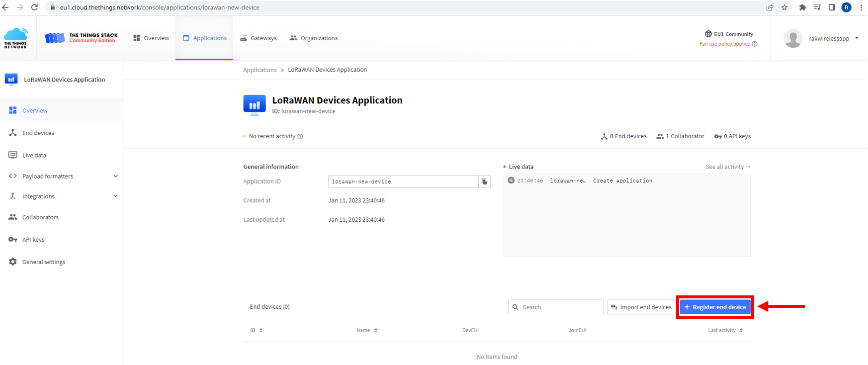Image resolution: width=868 pixels, height=365 pixels.
Task: Copy the Application ID to clipboard
Action: pyautogui.click(x=484, y=182)
